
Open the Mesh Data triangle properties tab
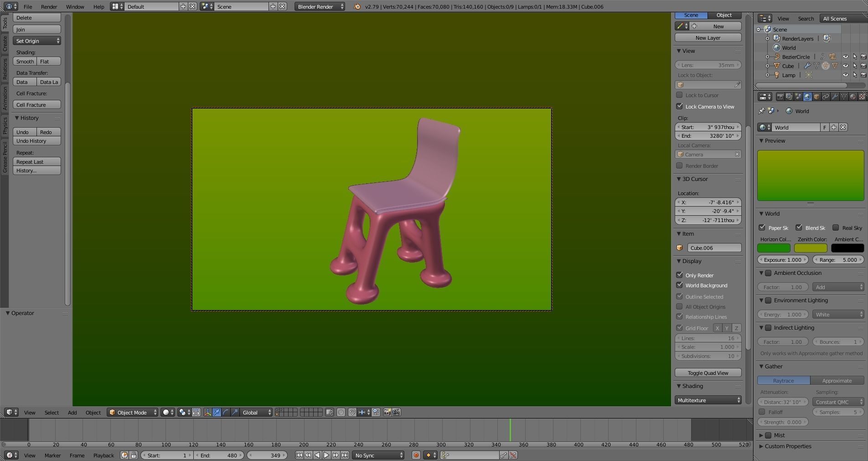pyautogui.click(x=844, y=97)
